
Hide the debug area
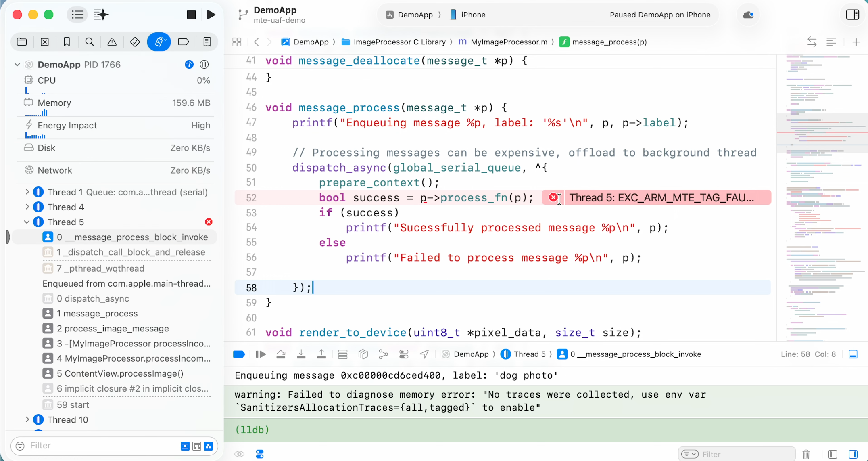click(853, 354)
